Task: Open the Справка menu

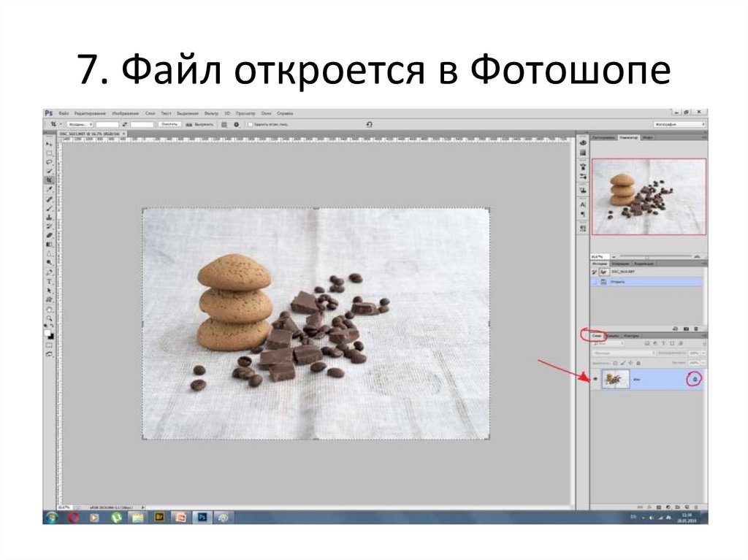Action: coord(285,113)
